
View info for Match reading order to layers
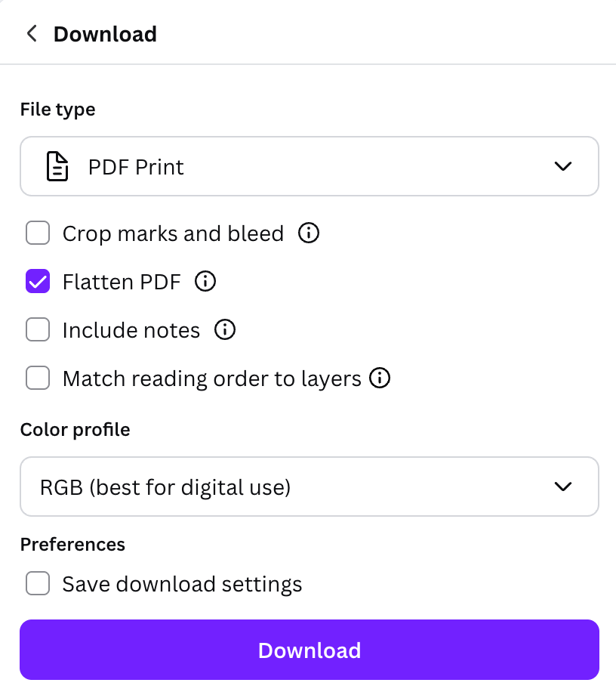[380, 378]
